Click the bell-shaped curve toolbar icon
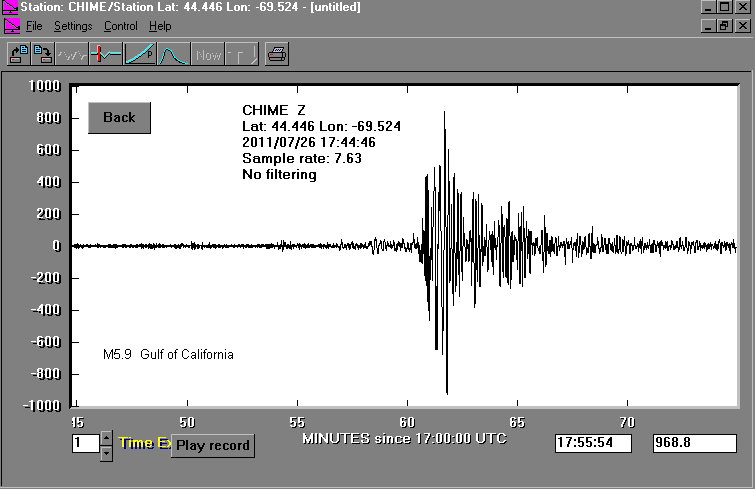This screenshot has height=489, width=755. (174, 55)
